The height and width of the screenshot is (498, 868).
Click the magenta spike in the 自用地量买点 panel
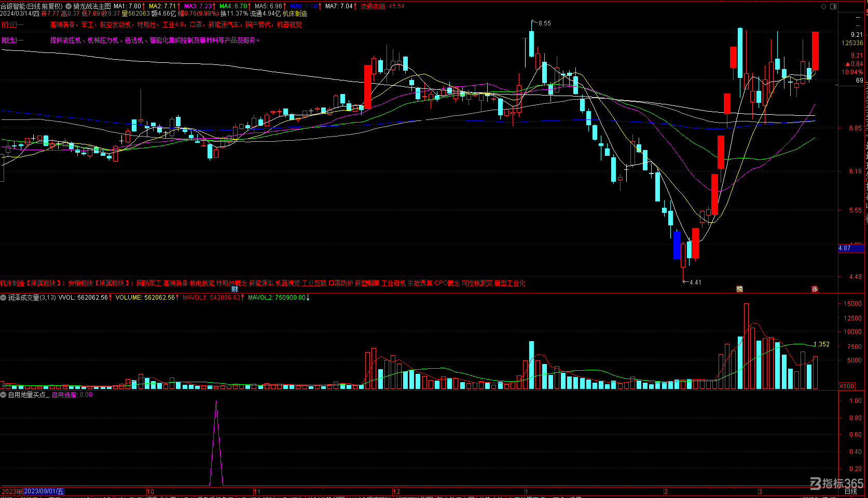point(216,443)
